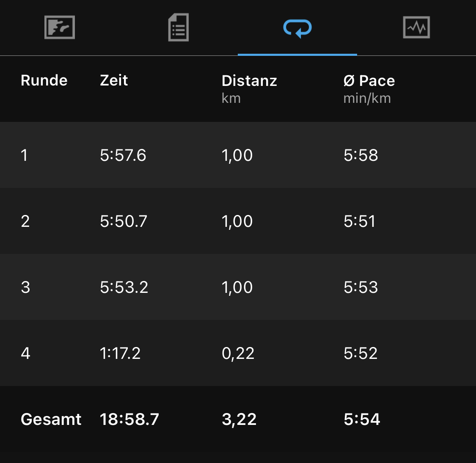Viewport: 476px width, 463px height.
Task: Tap overall average pace 5:54
Action: pyautogui.click(x=362, y=419)
